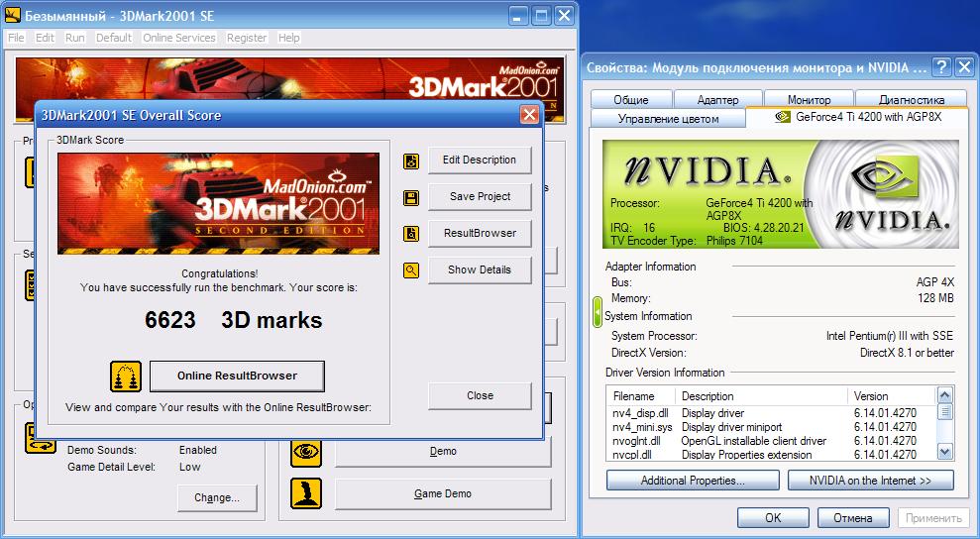980x539 pixels.
Task: Click the NVIDIA logo banner image
Action: (x=780, y=194)
